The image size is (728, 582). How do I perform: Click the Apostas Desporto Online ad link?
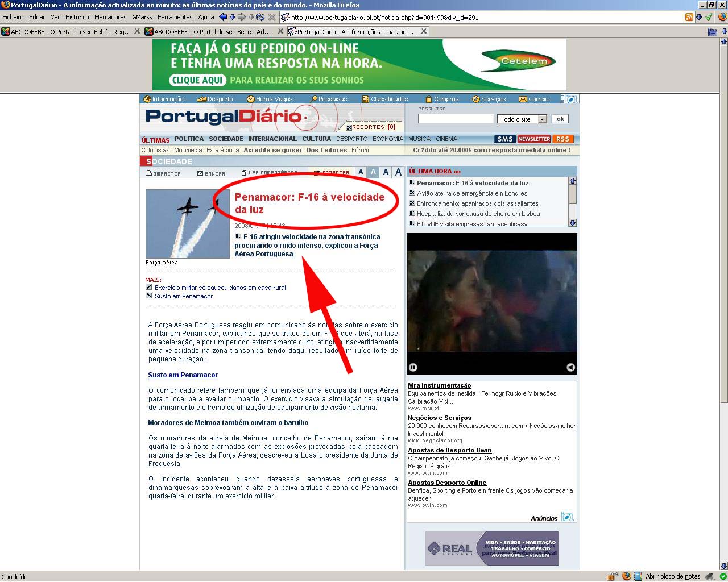coord(447,483)
